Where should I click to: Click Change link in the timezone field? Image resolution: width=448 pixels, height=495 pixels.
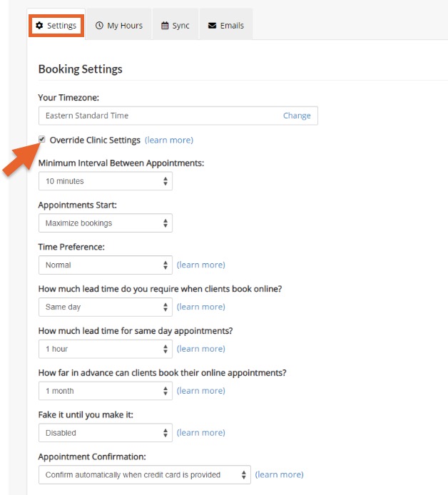coord(297,116)
